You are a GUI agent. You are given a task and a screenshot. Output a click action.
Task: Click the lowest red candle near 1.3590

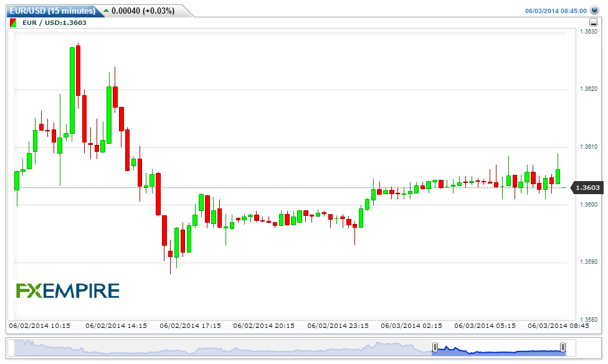click(x=170, y=254)
